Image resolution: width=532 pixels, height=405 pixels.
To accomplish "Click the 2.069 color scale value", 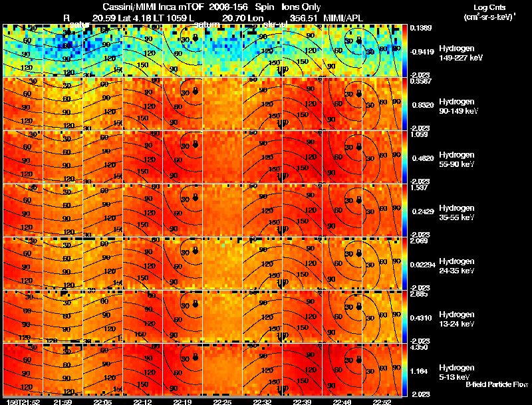I will (x=419, y=241).
